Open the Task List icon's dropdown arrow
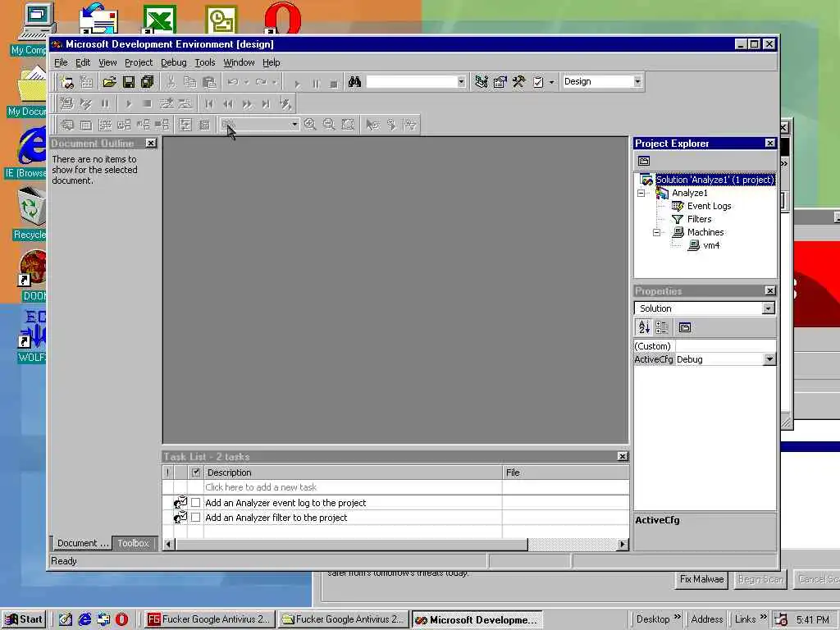 click(551, 82)
